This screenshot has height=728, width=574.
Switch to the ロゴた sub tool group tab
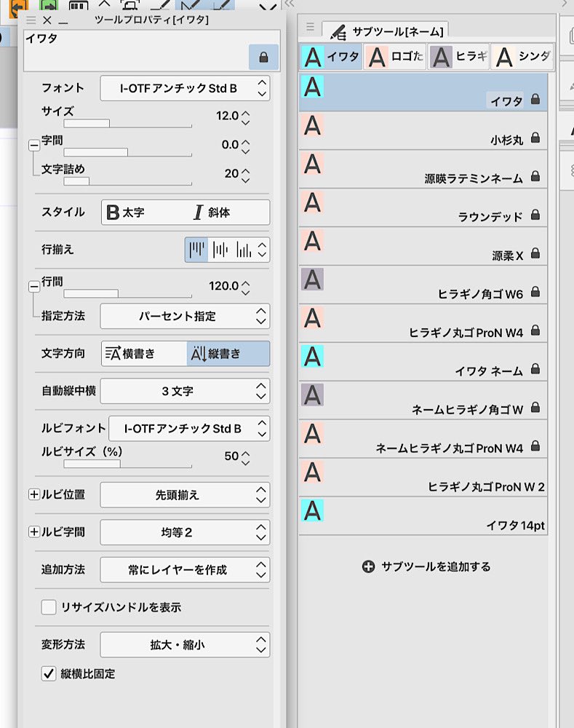pyautogui.click(x=395, y=57)
